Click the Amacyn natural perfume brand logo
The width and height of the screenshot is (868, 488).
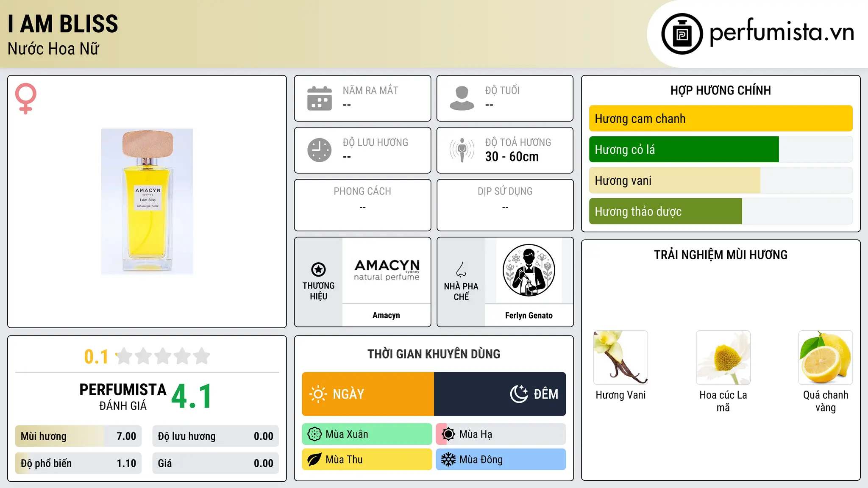point(387,270)
